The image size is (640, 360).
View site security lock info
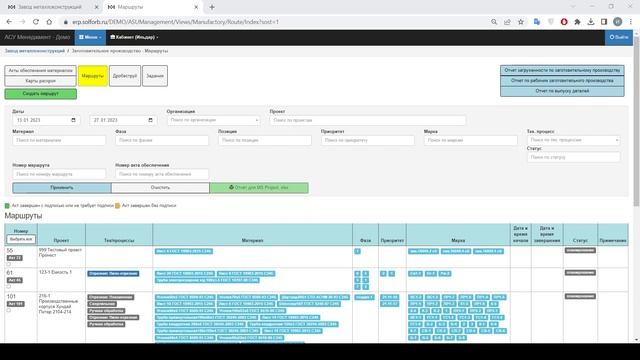click(x=65, y=22)
